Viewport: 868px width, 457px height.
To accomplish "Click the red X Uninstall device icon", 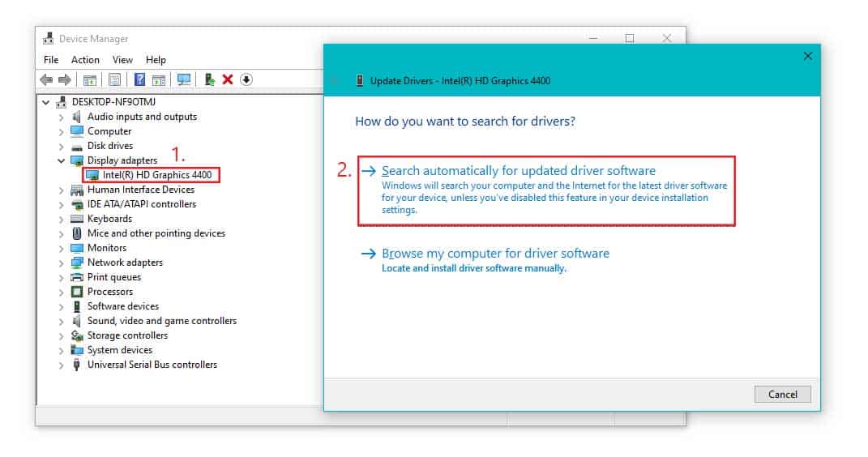I will pyautogui.click(x=228, y=79).
